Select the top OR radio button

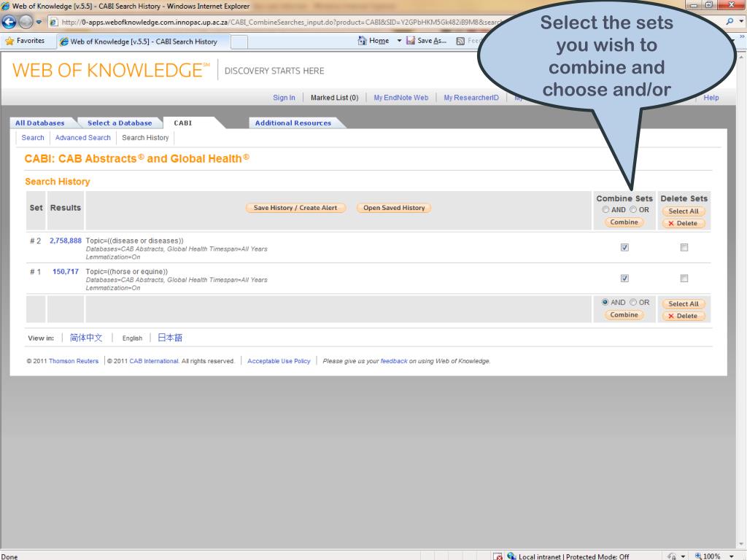pyautogui.click(x=632, y=209)
